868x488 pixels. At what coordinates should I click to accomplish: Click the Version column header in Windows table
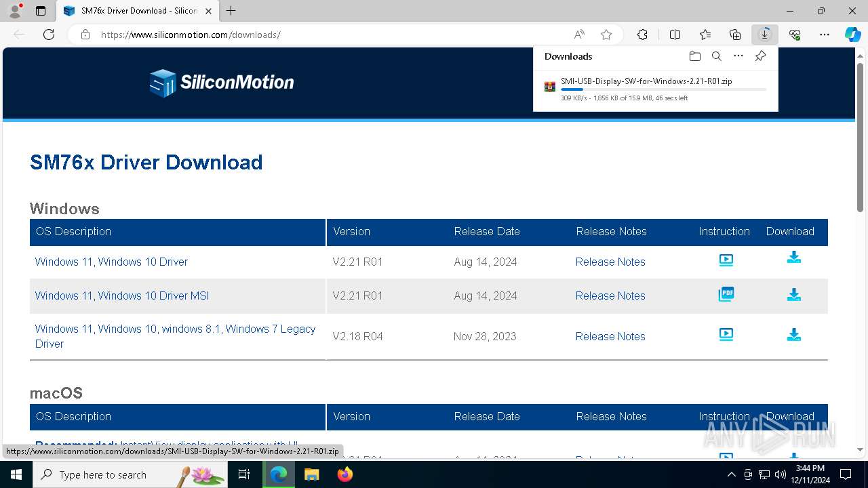[351, 231]
